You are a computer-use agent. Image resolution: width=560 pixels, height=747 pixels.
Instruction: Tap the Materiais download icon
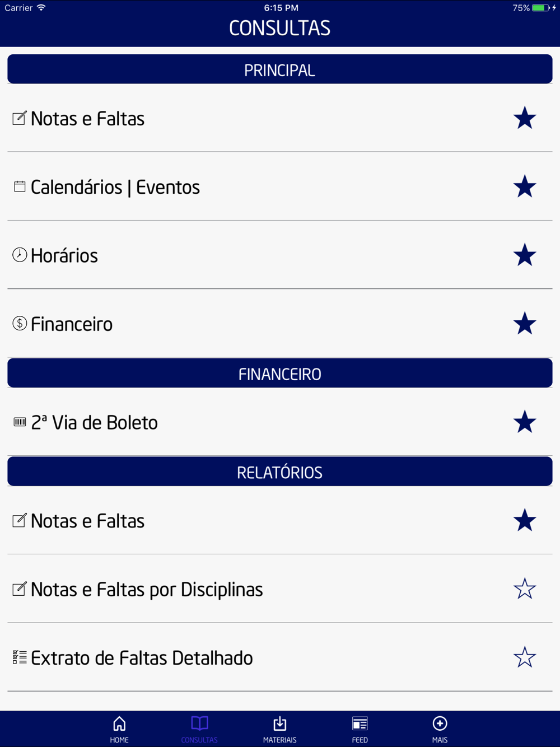(279, 723)
